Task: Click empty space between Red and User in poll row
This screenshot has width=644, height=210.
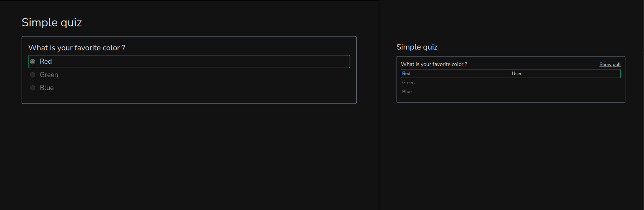Action: (x=461, y=74)
